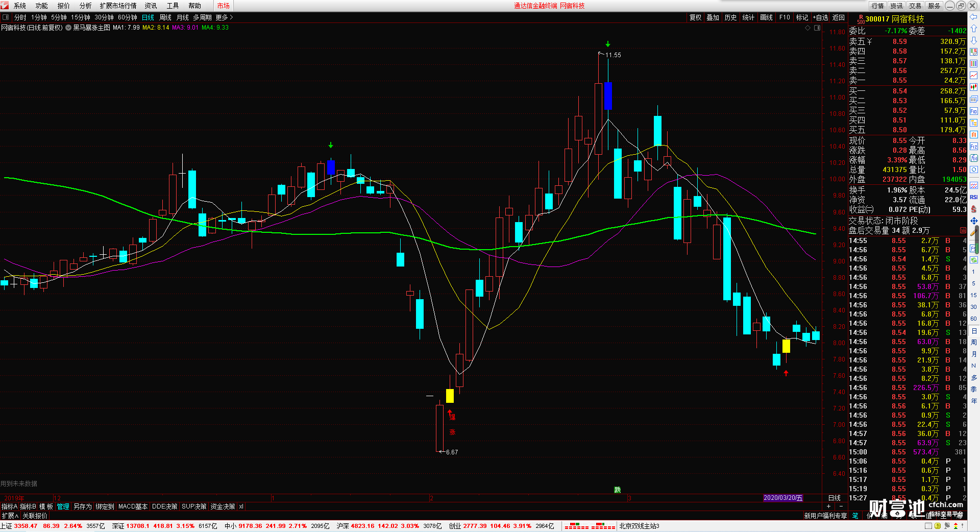Open the candlestick chart sidebar icon
This screenshot has width=980, height=532.
pos(974,87)
